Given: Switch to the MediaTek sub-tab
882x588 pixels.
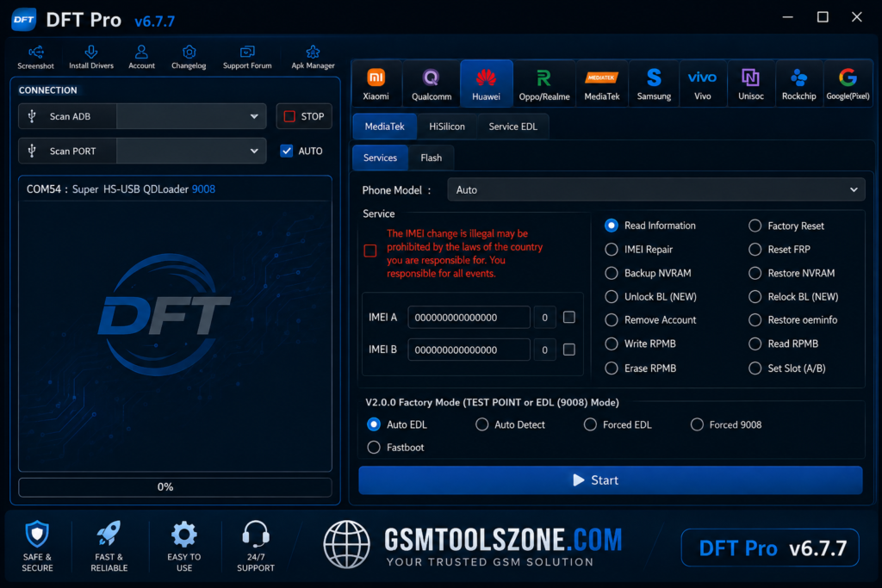Looking at the screenshot, I should point(385,127).
